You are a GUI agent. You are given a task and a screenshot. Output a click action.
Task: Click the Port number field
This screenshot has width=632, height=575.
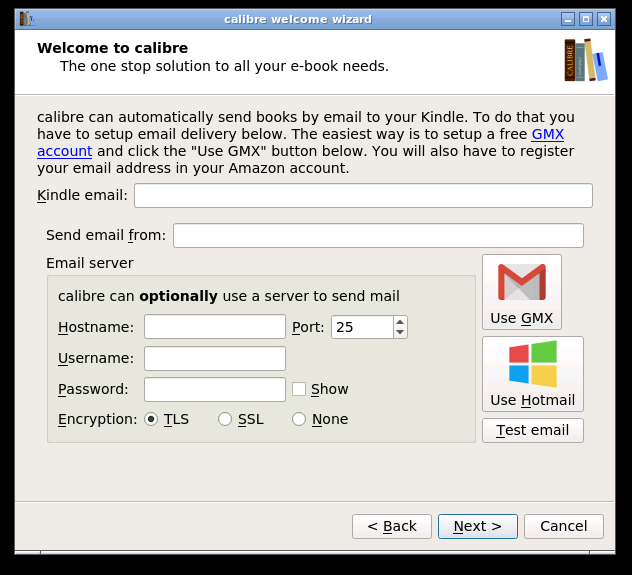pos(362,327)
